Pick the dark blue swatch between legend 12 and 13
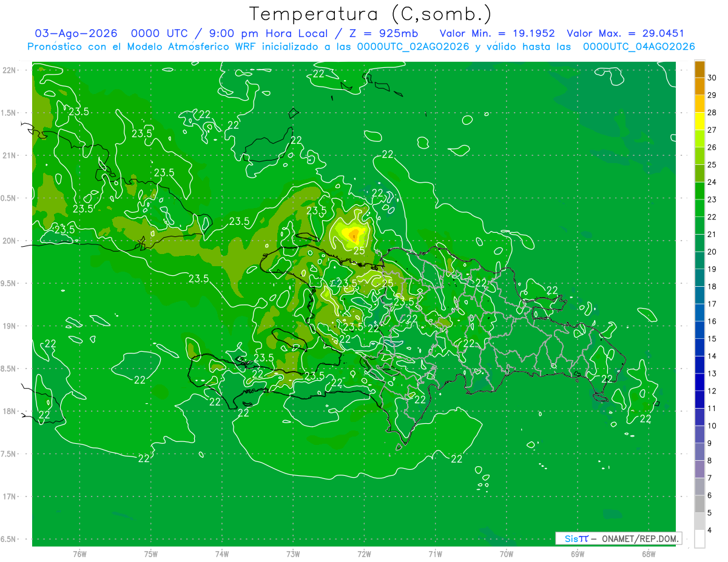This screenshot has height=562, width=728. point(699,382)
